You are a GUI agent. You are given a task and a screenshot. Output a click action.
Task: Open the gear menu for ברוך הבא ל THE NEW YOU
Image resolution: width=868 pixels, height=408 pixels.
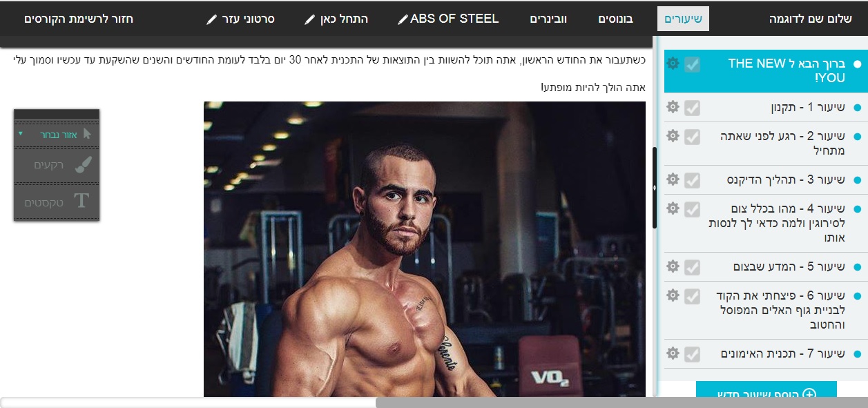(673, 64)
